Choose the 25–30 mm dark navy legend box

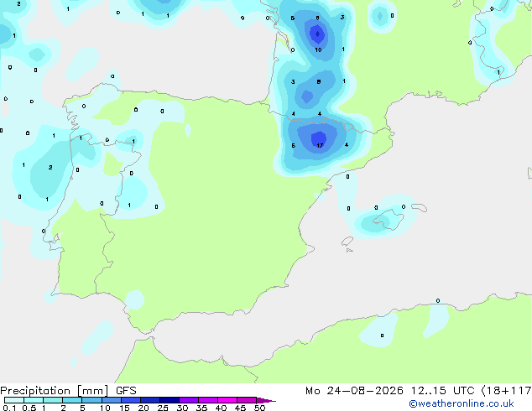tap(170, 400)
